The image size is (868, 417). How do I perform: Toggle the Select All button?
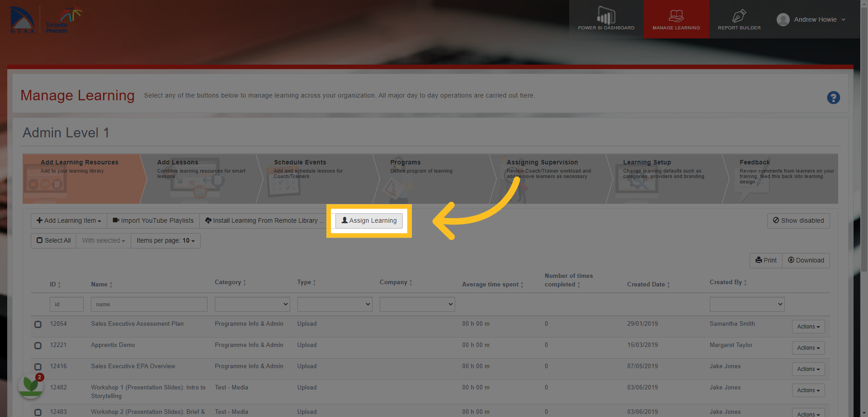click(54, 241)
